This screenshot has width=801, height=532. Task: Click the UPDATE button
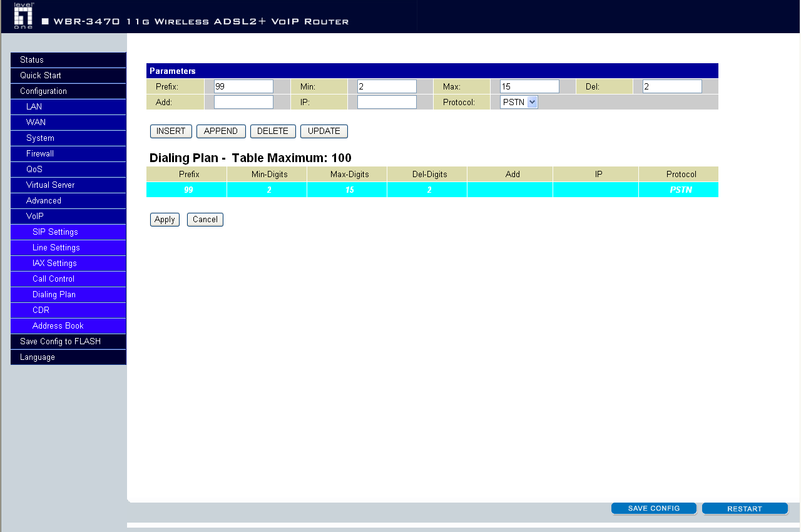(x=324, y=131)
